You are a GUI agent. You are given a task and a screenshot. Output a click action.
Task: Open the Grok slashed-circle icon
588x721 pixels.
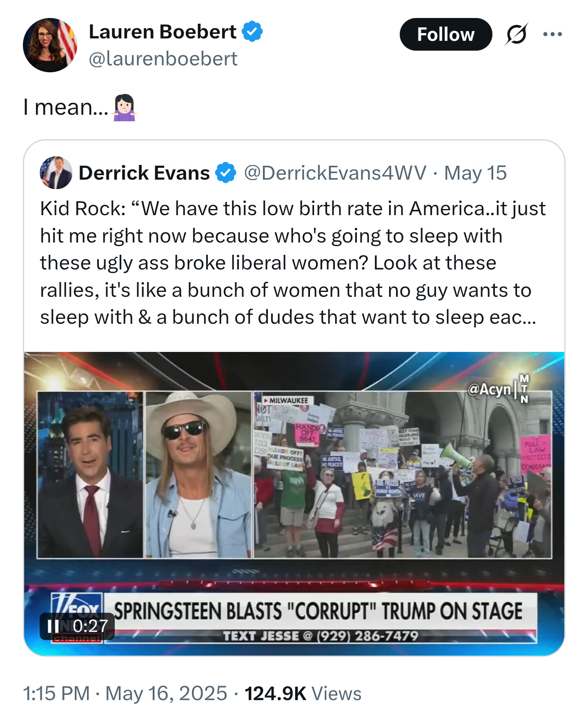(x=517, y=34)
